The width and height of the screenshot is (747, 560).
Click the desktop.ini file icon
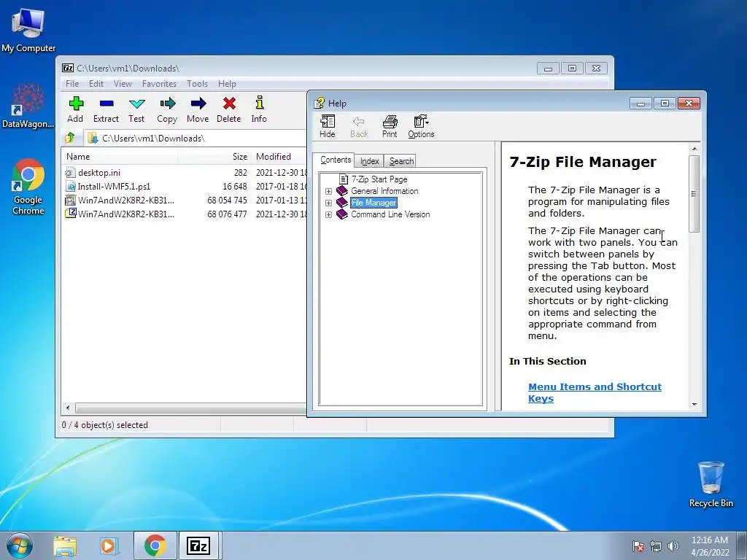point(71,172)
